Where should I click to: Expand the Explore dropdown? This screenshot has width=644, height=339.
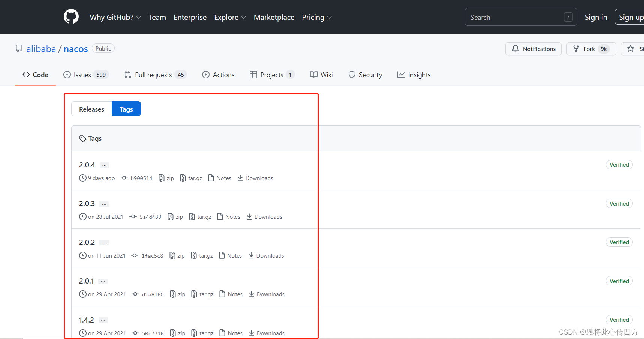[230, 17]
